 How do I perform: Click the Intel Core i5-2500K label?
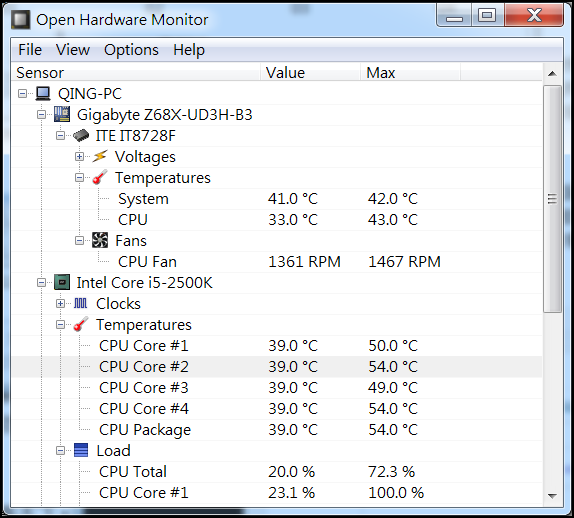pyautogui.click(x=145, y=283)
